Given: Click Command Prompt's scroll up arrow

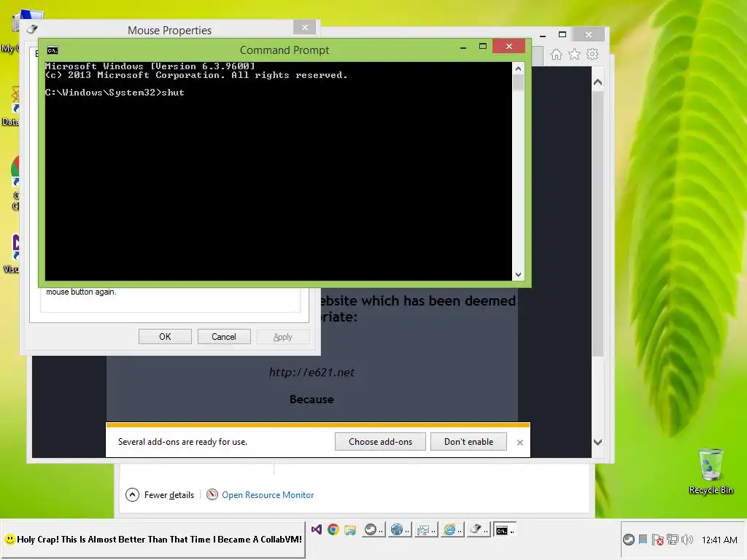Looking at the screenshot, I should click(519, 69).
